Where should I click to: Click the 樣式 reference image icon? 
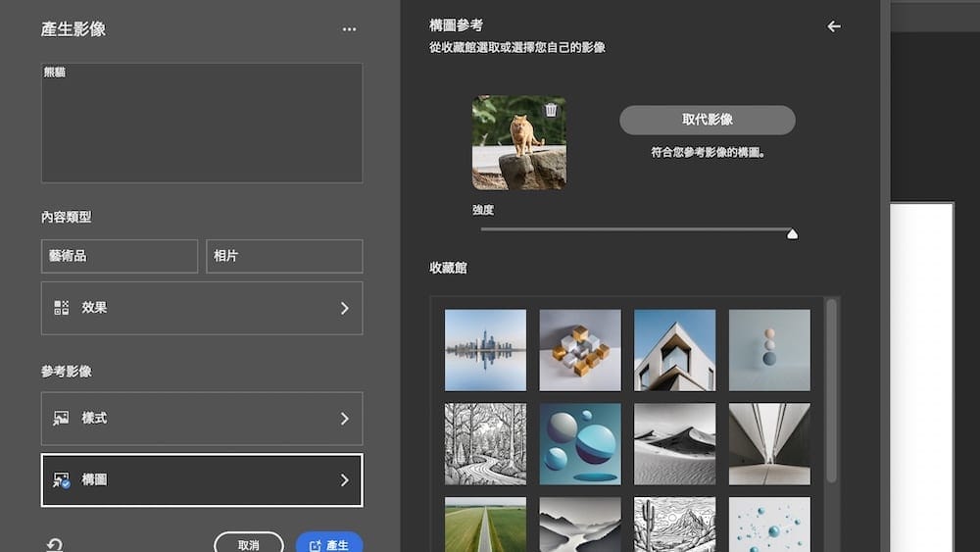61,419
